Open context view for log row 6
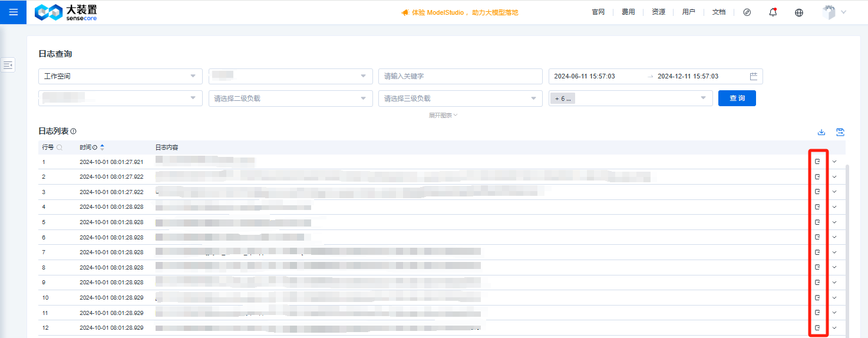 point(817,237)
